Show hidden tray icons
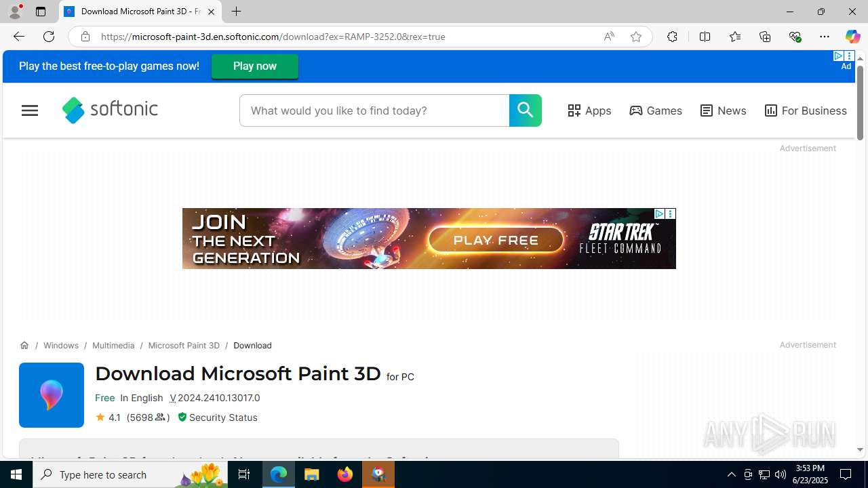 pyautogui.click(x=731, y=474)
